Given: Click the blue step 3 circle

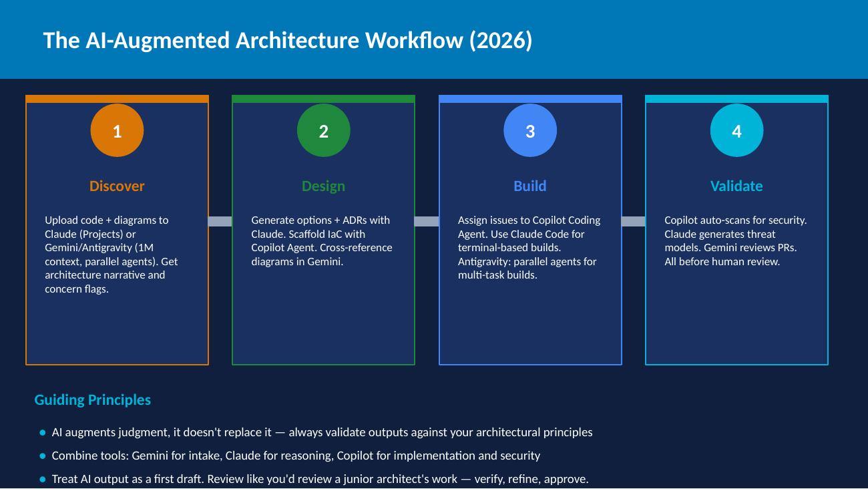Looking at the screenshot, I should 530,131.
